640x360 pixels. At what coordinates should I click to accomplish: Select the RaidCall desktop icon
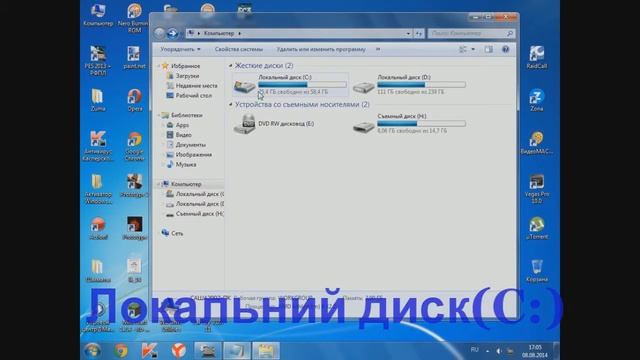click(536, 57)
